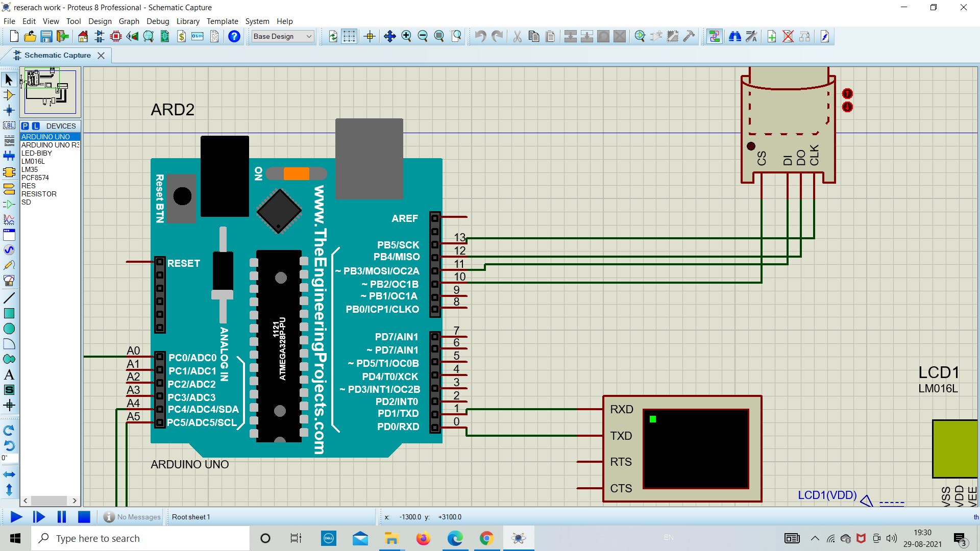Open 3D Visualizer toolbar icon
This screenshot has height=551, width=980.
(x=132, y=36)
